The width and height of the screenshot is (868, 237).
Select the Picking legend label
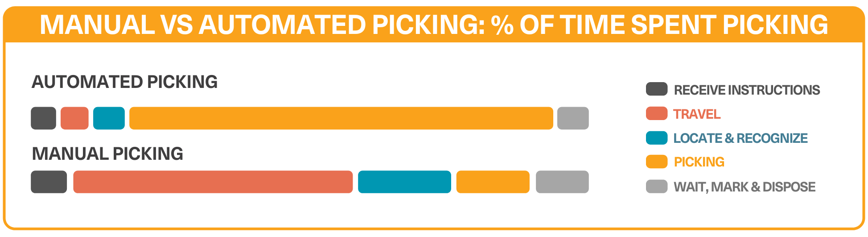click(x=699, y=162)
